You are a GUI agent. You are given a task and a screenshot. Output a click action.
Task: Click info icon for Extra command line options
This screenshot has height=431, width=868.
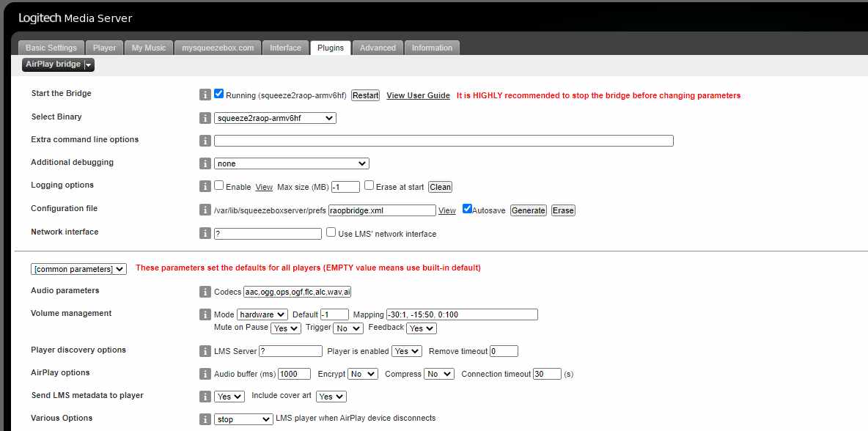pyautogui.click(x=205, y=141)
